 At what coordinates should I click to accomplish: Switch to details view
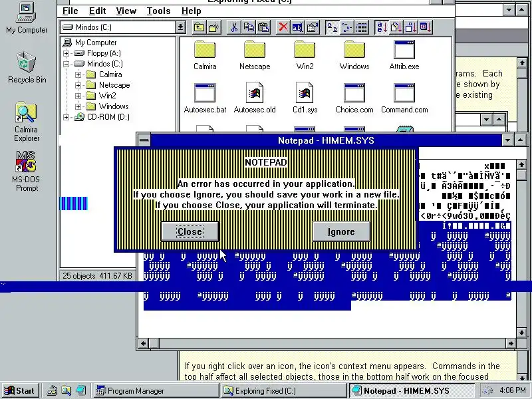[x=362, y=27]
